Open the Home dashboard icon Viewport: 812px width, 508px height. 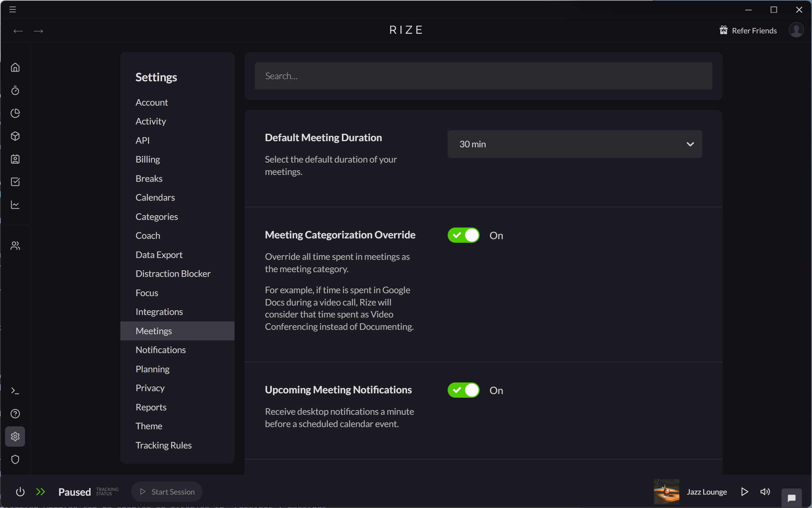point(15,67)
